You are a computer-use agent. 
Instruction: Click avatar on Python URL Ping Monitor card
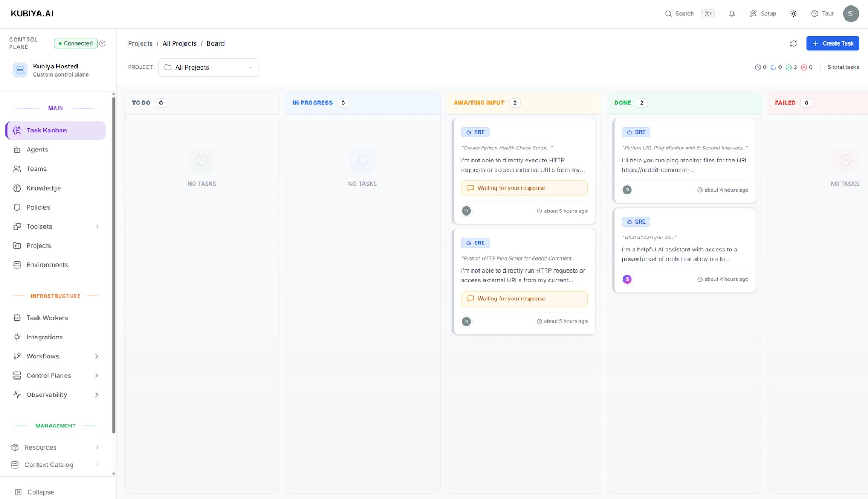tap(627, 190)
